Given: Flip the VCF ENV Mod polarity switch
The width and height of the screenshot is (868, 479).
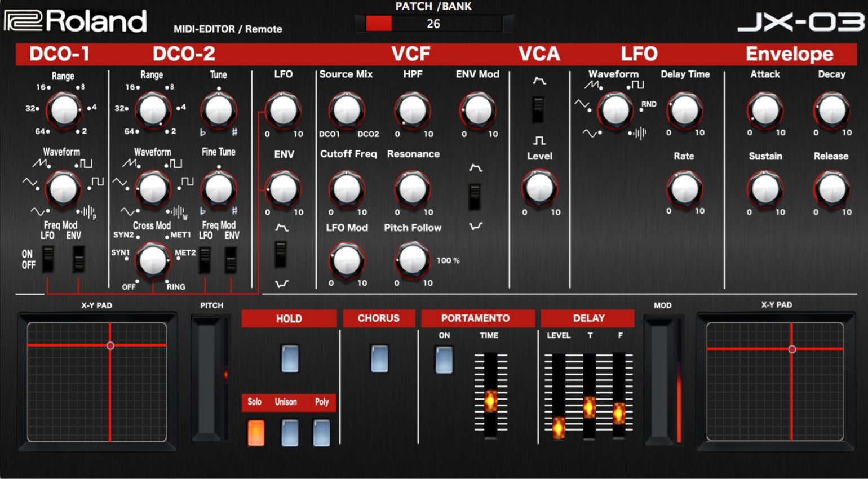Looking at the screenshot, I should [x=475, y=196].
